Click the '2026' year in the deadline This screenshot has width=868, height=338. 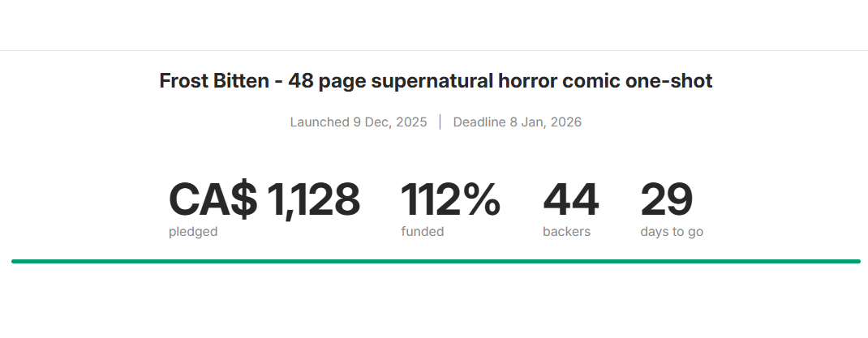(565, 122)
